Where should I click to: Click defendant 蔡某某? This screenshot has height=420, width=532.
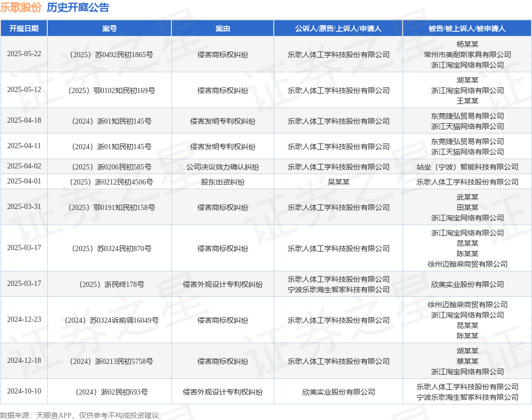tap(468, 361)
